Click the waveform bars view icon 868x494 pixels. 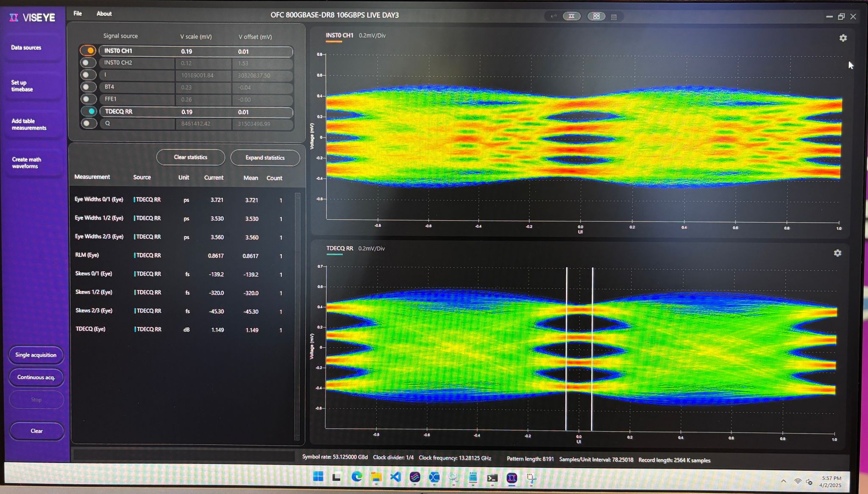(x=554, y=17)
